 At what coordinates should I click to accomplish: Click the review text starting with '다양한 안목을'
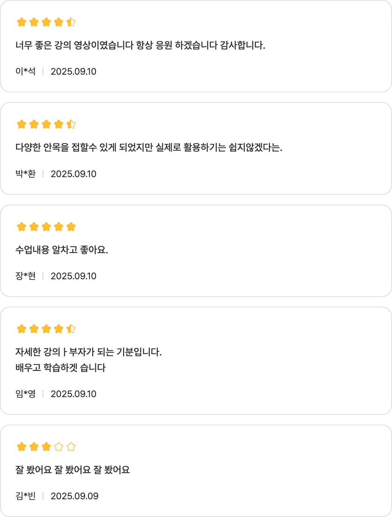149,148
